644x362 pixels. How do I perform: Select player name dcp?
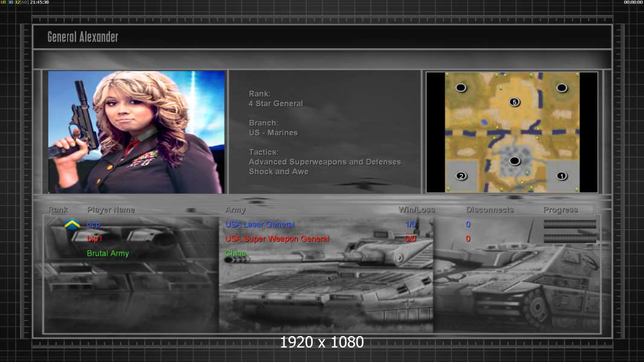tap(93, 224)
